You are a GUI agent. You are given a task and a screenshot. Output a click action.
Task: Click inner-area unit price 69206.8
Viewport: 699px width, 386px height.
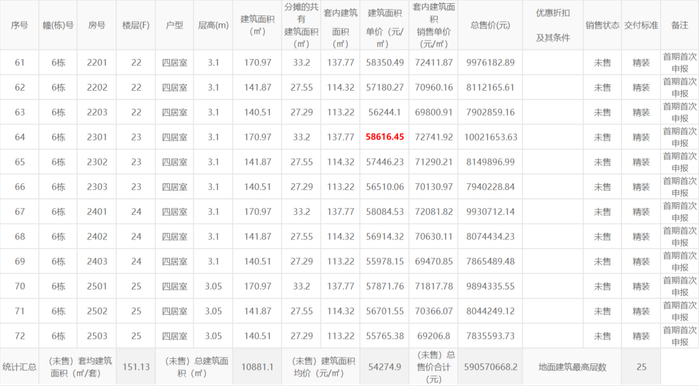(434, 336)
